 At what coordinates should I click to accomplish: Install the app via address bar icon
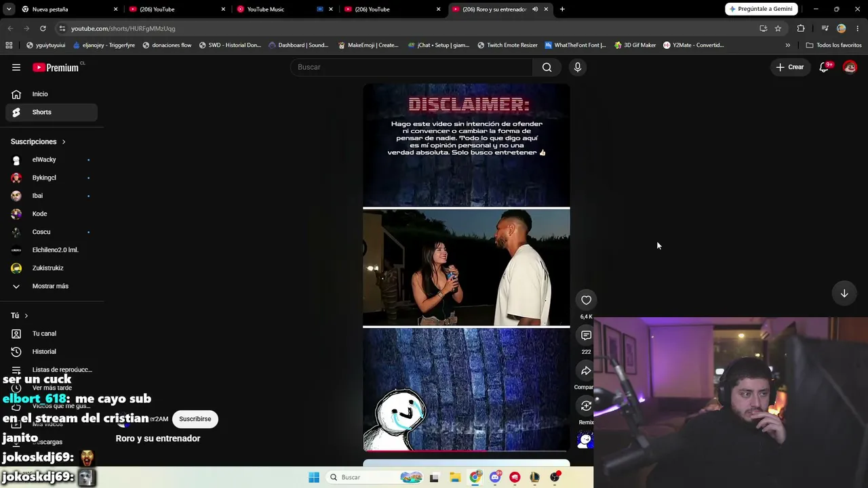[x=763, y=28]
